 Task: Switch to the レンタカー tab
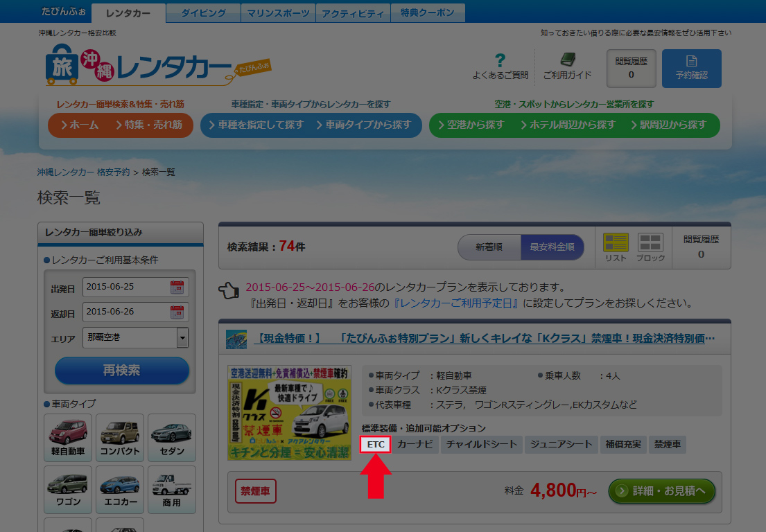[x=128, y=13]
